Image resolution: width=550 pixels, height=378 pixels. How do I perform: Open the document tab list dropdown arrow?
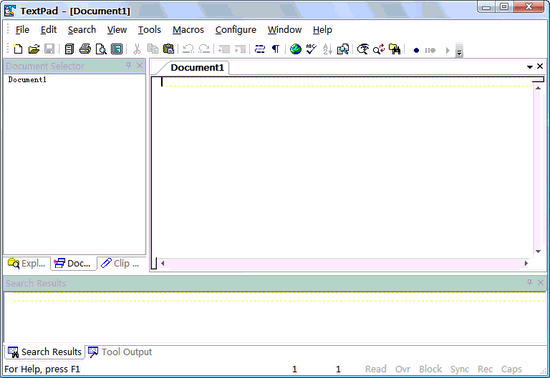coord(530,67)
